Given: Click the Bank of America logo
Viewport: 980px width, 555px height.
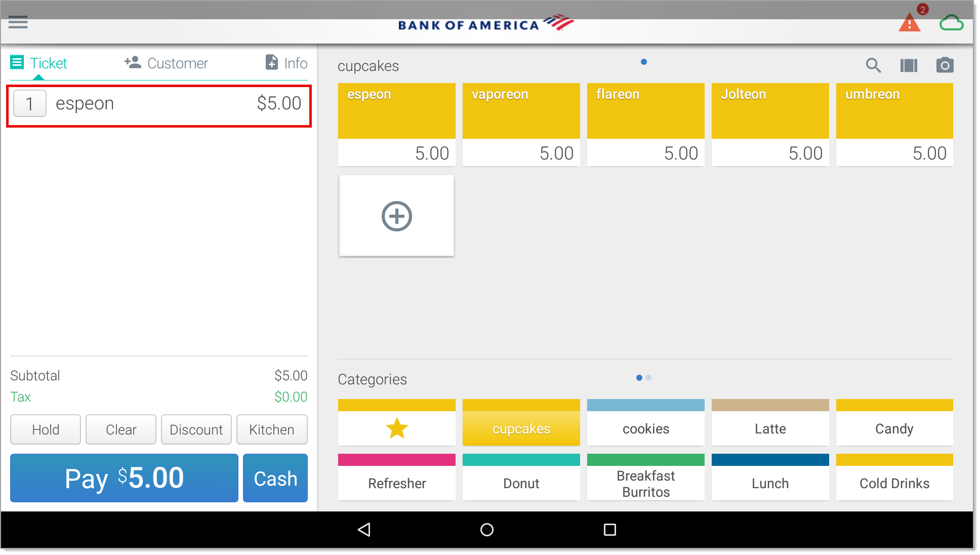Looking at the screenshot, I should pos(486,23).
